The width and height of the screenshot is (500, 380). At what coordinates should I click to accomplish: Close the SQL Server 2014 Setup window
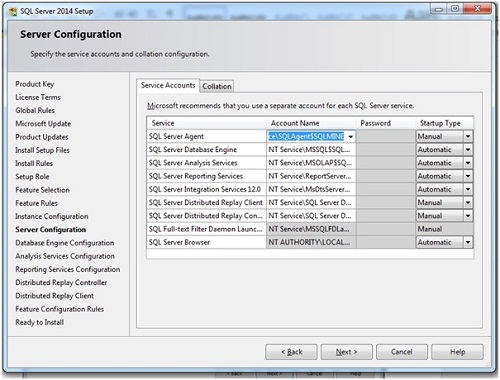[x=478, y=9]
